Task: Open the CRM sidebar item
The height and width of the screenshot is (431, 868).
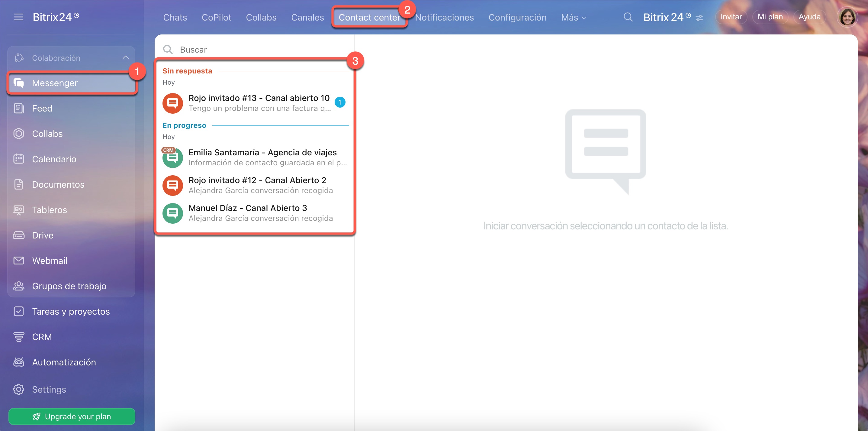Action: point(72,337)
